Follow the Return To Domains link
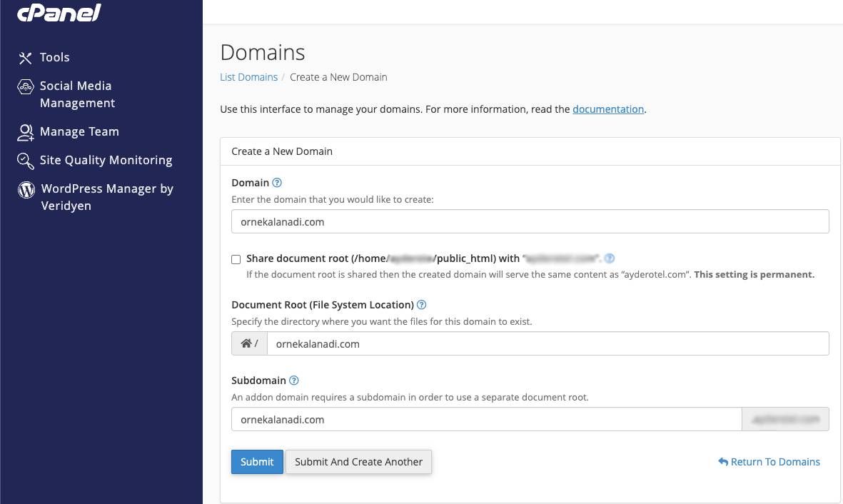 [769, 461]
